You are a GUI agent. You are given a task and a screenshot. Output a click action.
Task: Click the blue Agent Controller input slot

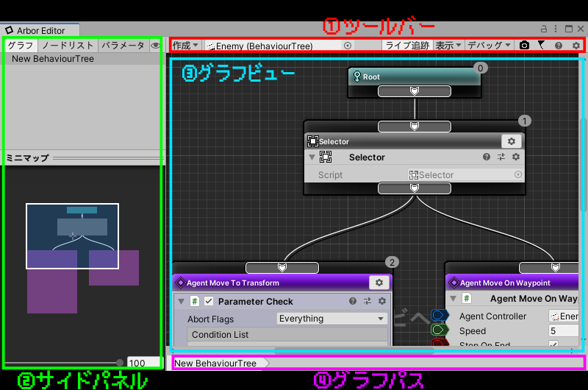pos(440,316)
